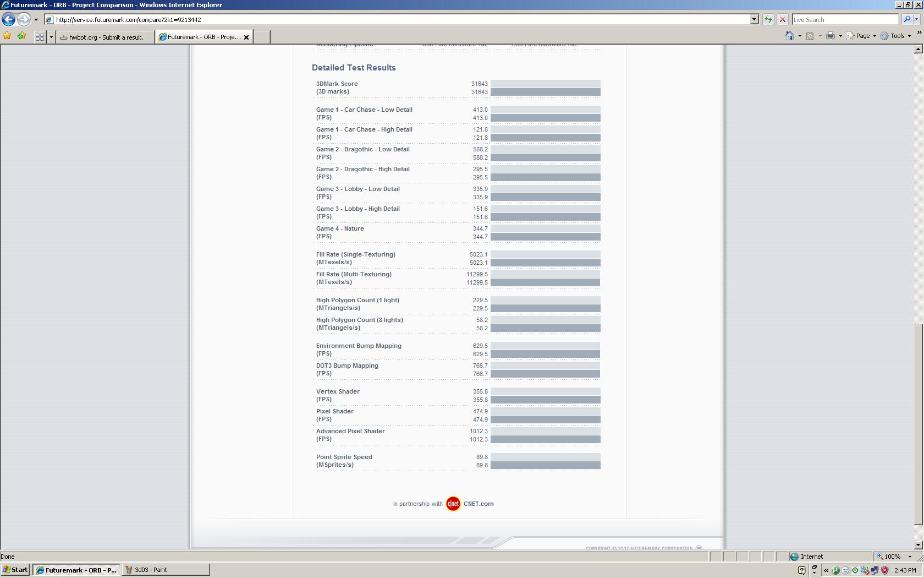Click the Internet security zone globe
The height and width of the screenshot is (578, 924).
pos(794,557)
